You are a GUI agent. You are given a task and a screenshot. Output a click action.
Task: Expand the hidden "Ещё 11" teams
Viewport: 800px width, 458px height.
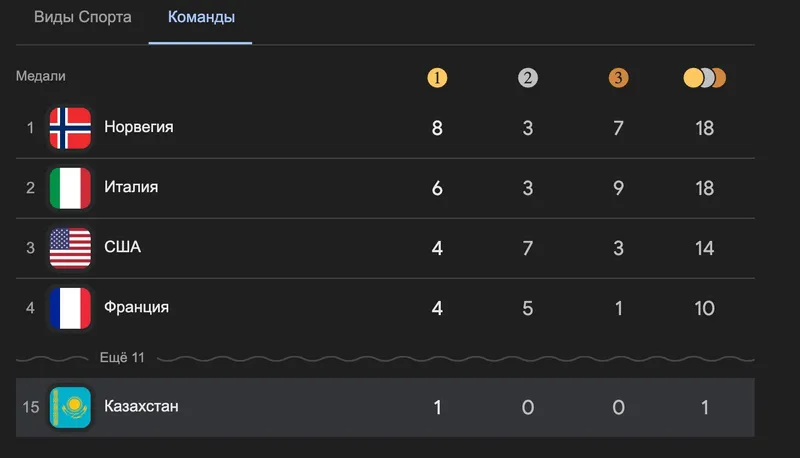point(124,357)
